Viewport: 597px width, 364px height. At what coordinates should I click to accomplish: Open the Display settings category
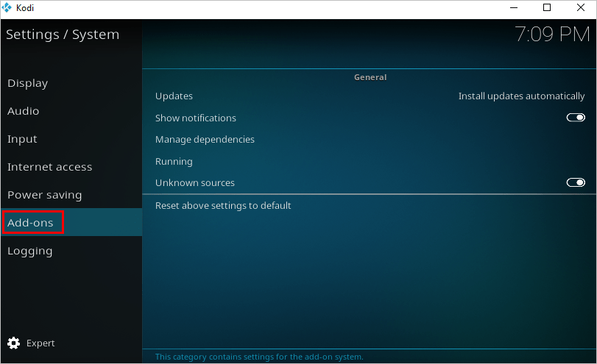(71, 83)
